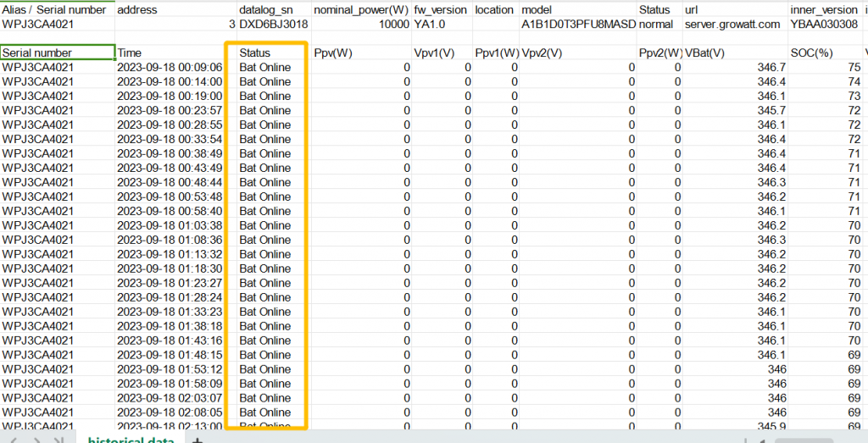Open the historical data sheet tab

point(131,439)
